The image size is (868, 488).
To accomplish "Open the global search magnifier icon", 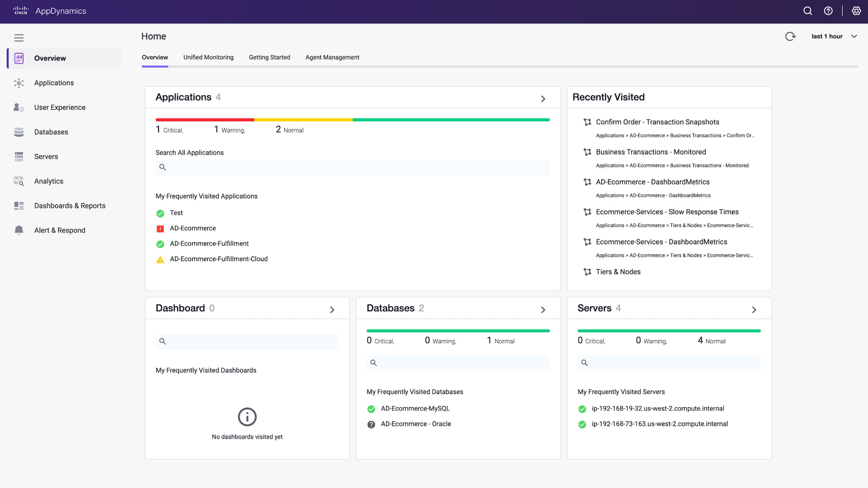I will (x=807, y=11).
